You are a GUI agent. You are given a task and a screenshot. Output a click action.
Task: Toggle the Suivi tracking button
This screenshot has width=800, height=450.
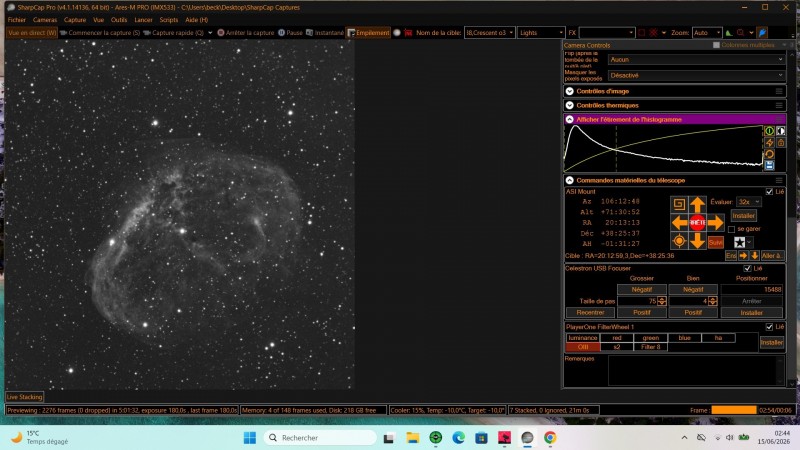coord(715,243)
